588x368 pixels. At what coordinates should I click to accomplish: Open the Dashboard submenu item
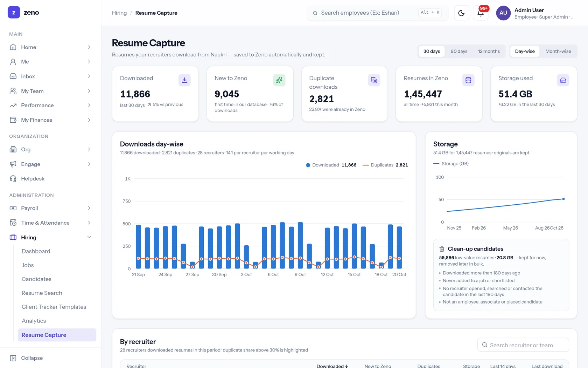36,251
